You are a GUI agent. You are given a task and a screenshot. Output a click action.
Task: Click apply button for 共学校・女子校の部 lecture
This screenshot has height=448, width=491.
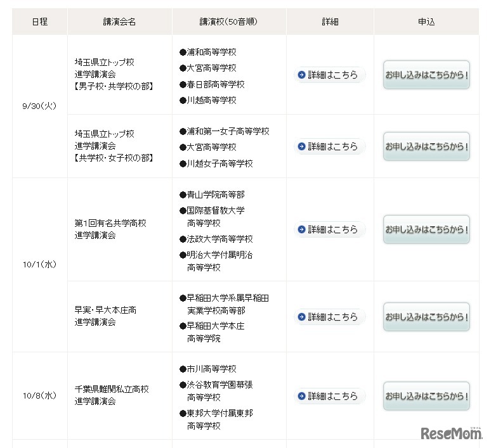pos(426,146)
